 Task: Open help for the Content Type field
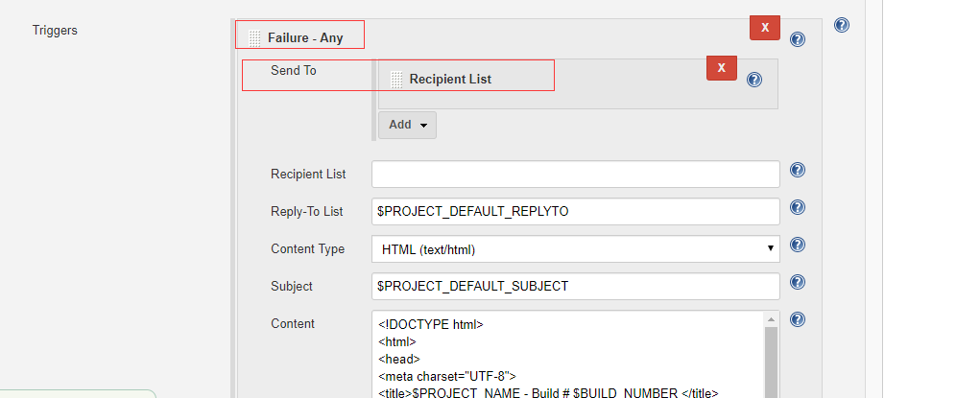pos(797,246)
